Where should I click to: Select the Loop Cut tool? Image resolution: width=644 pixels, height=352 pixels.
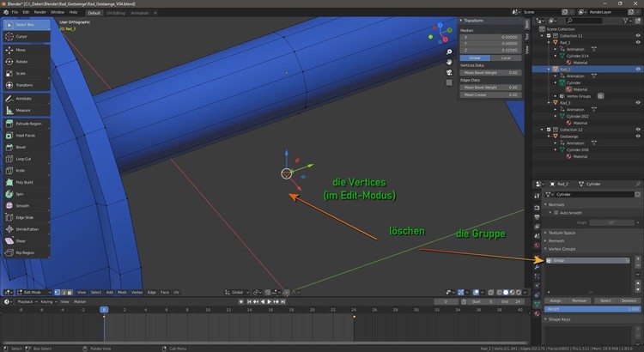(x=23, y=159)
